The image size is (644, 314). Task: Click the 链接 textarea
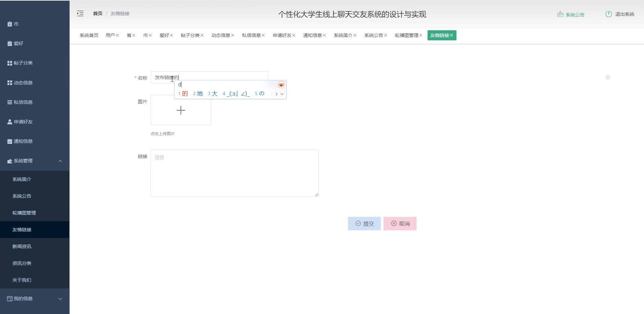point(235,173)
